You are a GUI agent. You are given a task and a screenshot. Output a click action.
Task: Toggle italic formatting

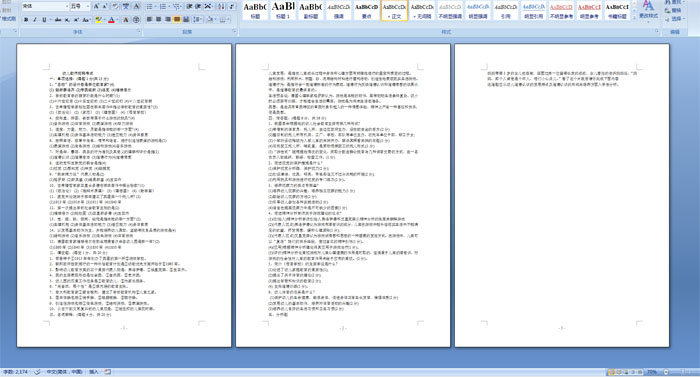point(35,20)
